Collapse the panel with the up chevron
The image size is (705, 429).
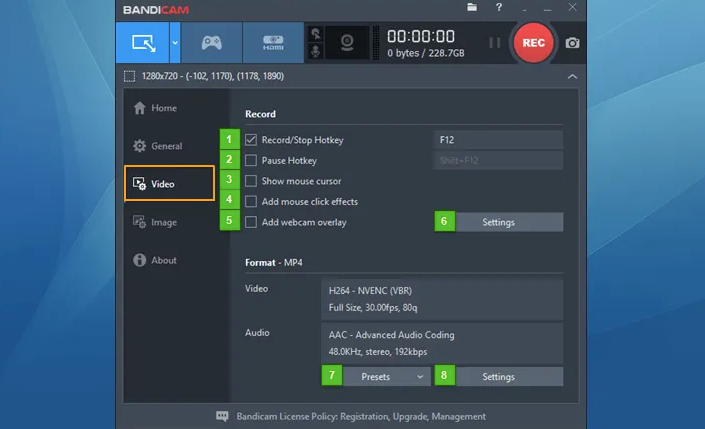pos(572,76)
